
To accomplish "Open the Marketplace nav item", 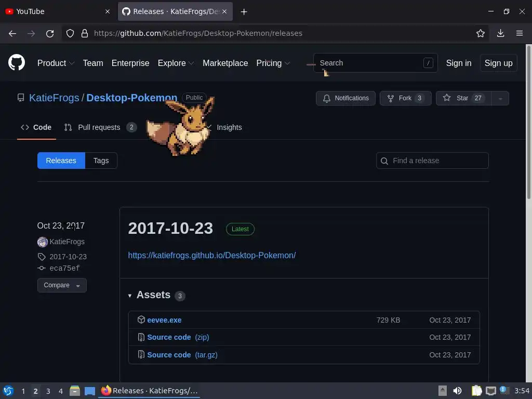I will (225, 63).
